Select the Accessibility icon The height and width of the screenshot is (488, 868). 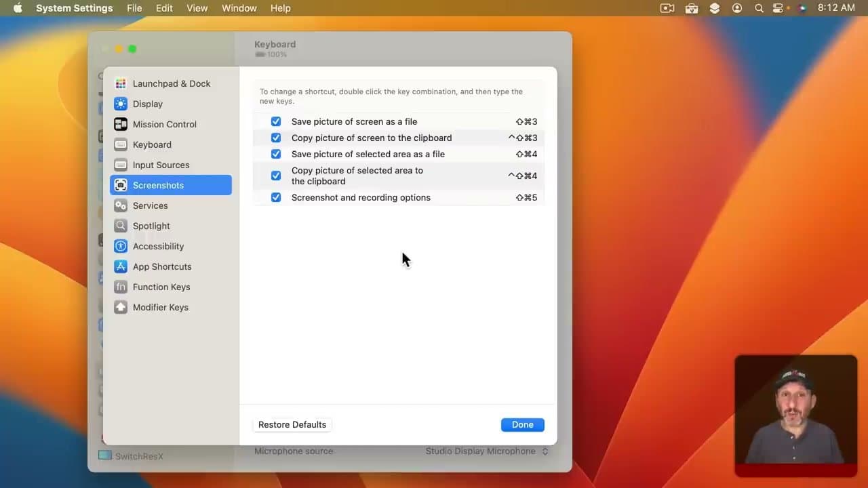tap(121, 246)
